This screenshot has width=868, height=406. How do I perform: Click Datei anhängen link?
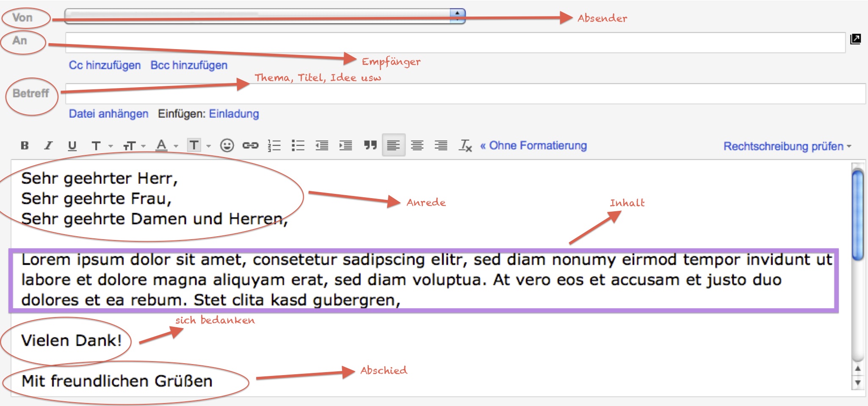click(108, 114)
